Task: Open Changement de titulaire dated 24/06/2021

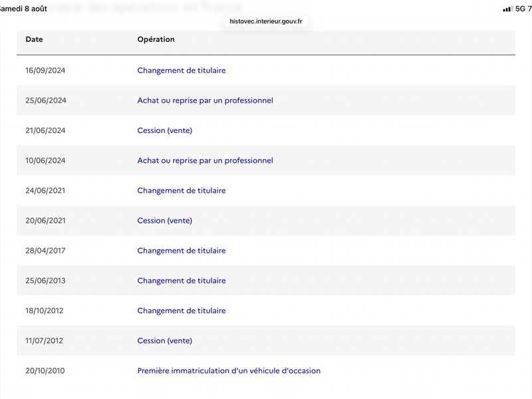Action: [x=181, y=190]
